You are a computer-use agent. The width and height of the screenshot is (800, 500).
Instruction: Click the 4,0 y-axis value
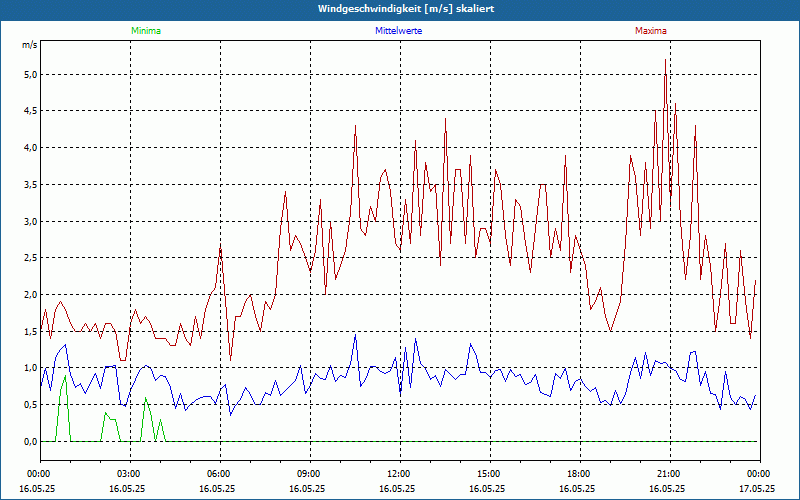coord(31,147)
